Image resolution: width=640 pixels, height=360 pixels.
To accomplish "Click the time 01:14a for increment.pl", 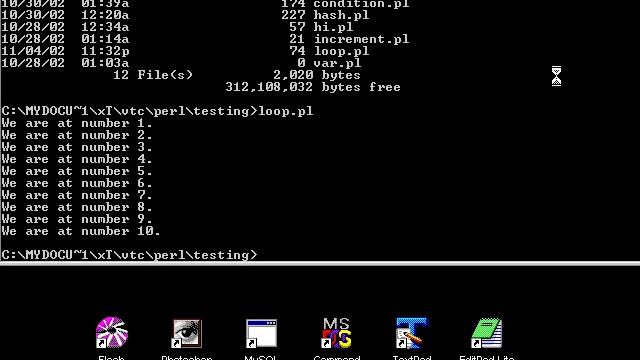I will pyautogui.click(x=105, y=39).
